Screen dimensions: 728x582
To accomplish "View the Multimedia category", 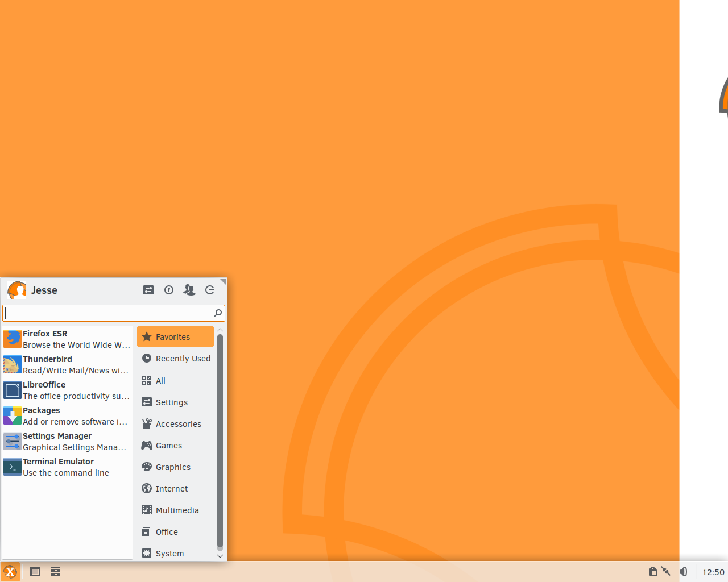I will click(175, 510).
